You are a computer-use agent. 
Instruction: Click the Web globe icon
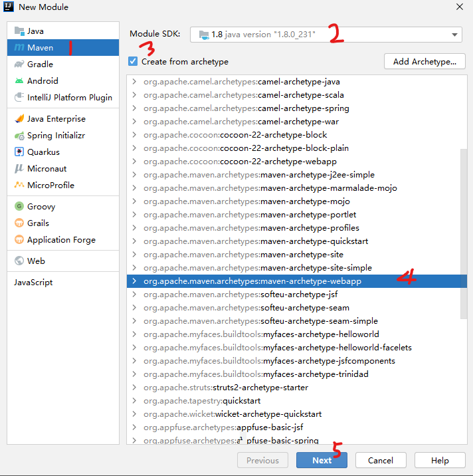pos(19,261)
